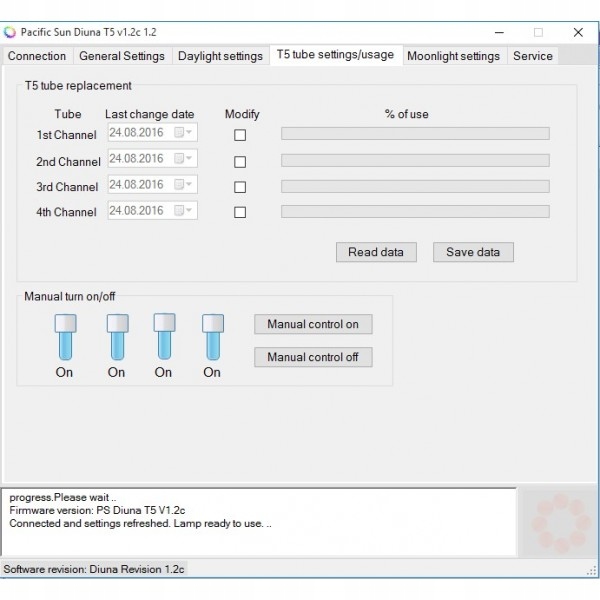Image resolution: width=600 pixels, height=600 pixels.
Task: Click the busy spinner indicator beside the log
Action: tap(561, 523)
